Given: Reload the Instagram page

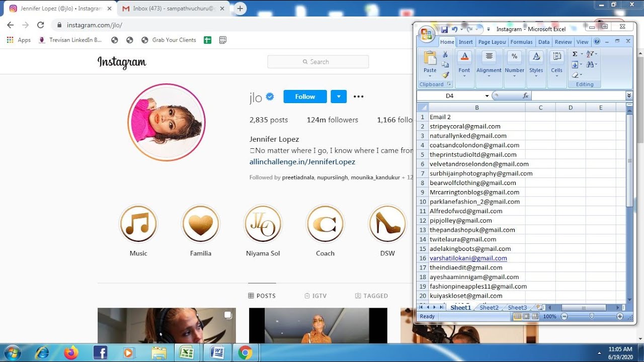Looking at the screenshot, I should click(x=41, y=25).
